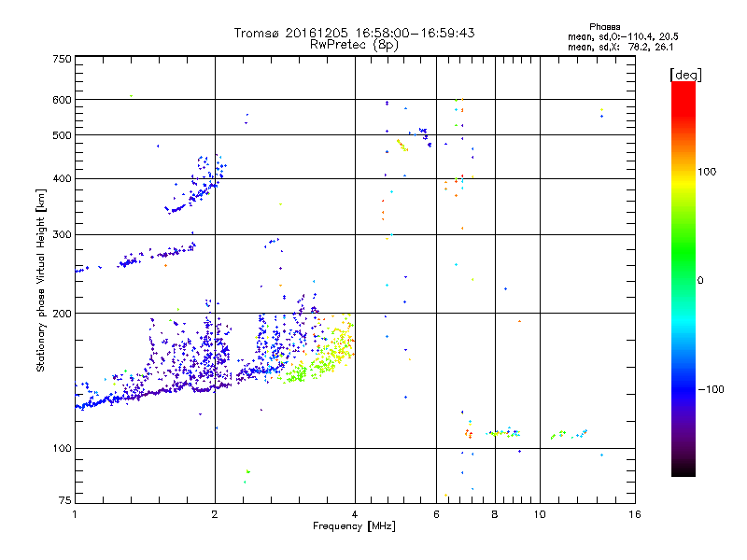Click the y-axis tick label '750'
This screenshot has width=747, height=560.
pyautogui.click(x=62, y=59)
